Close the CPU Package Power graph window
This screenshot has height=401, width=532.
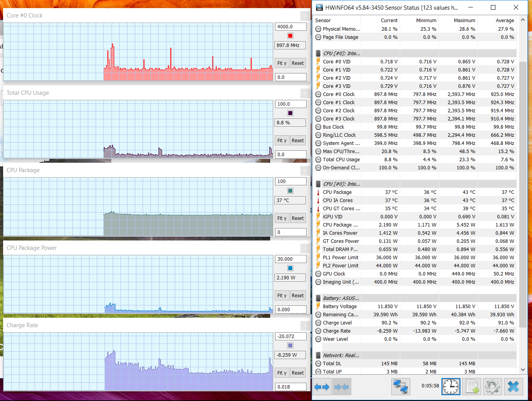coord(305,248)
